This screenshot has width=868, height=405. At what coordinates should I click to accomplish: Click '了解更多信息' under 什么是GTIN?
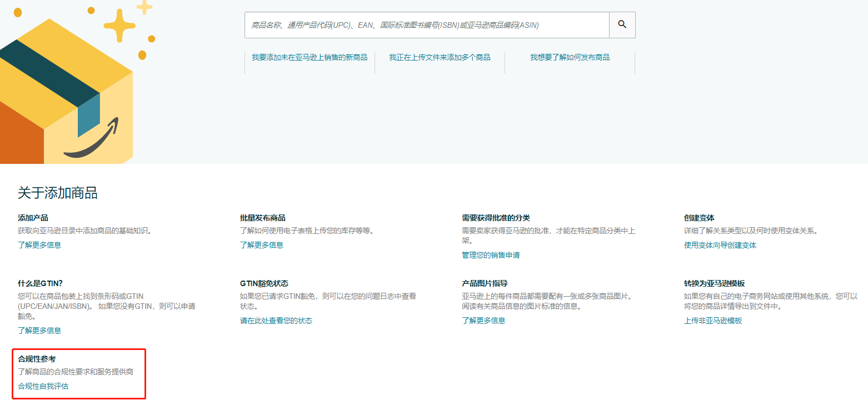[x=39, y=331]
